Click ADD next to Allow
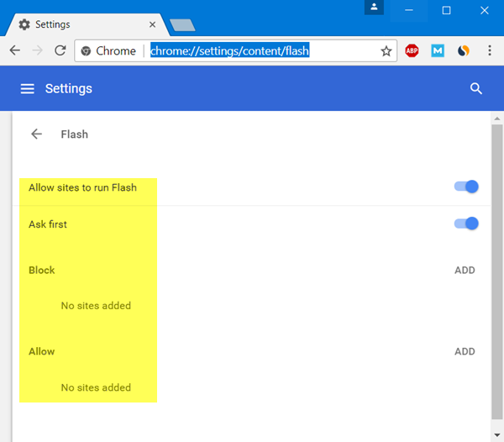This screenshot has width=504, height=442. [x=465, y=351]
